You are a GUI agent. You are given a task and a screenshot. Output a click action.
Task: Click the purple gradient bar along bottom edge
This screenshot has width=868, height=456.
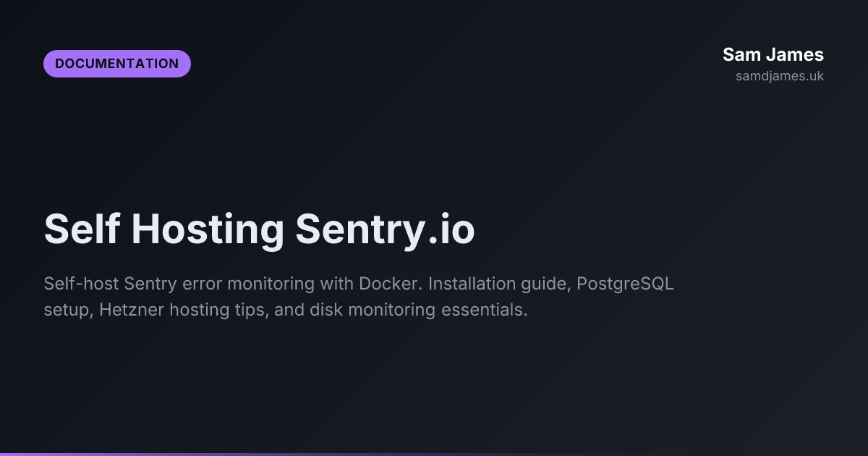point(434,454)
